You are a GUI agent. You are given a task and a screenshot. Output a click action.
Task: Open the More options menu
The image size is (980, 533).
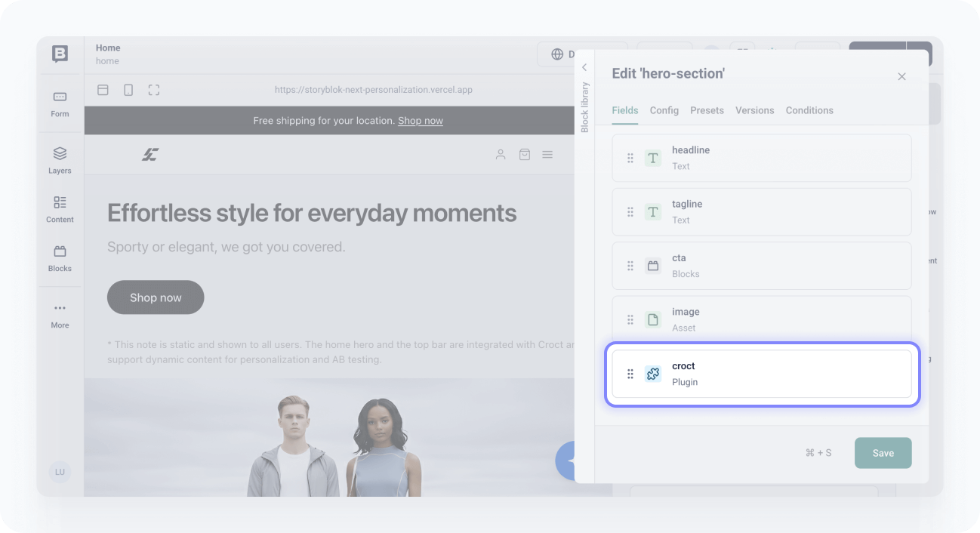(60, 315)
